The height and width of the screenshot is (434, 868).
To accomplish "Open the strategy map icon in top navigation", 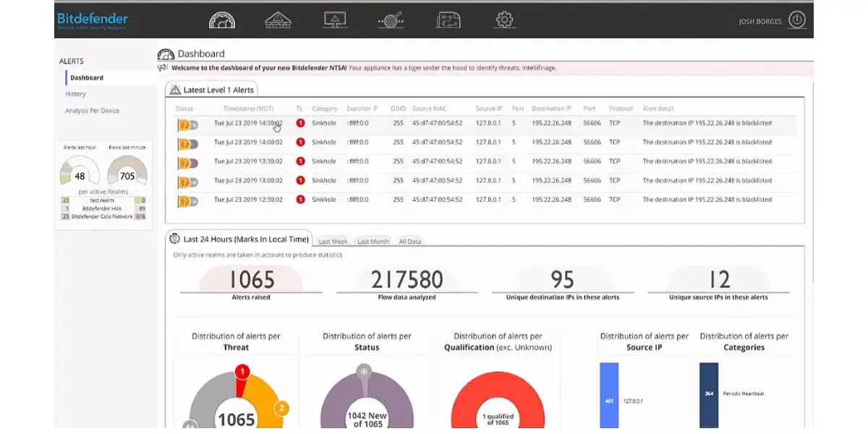I will pyautogui.click(x=448, y=20).
